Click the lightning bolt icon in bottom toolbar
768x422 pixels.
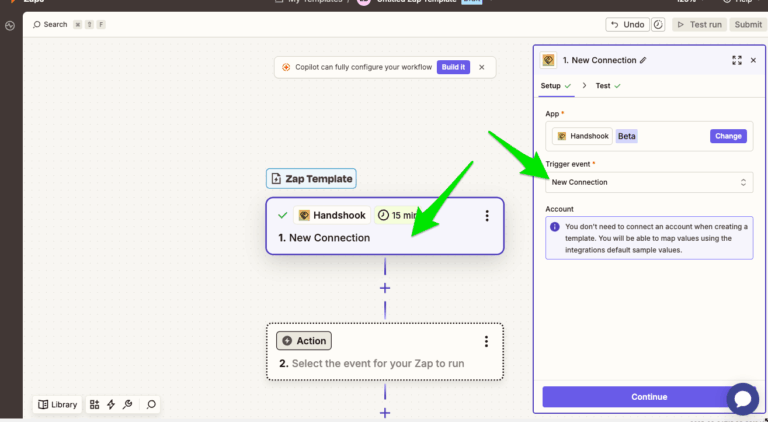click(x=111, y=404)
